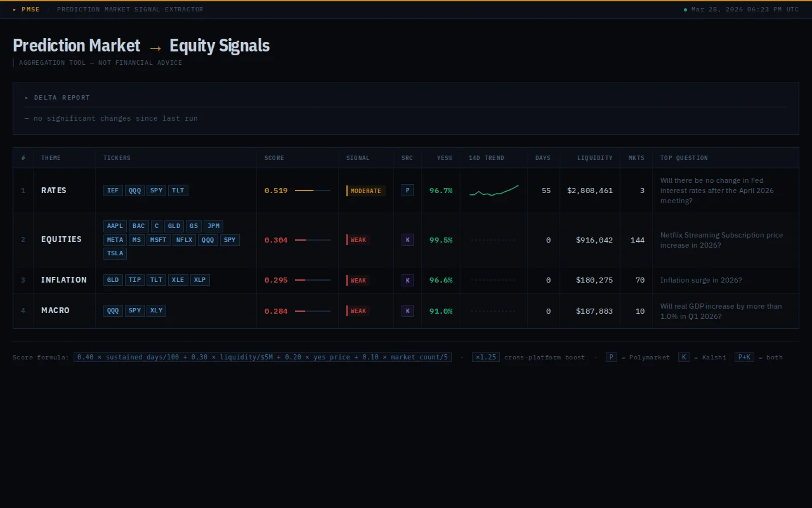Select the JPM ticker chip
This screenshot has height=508, width=812.
(x=214, y=226)
